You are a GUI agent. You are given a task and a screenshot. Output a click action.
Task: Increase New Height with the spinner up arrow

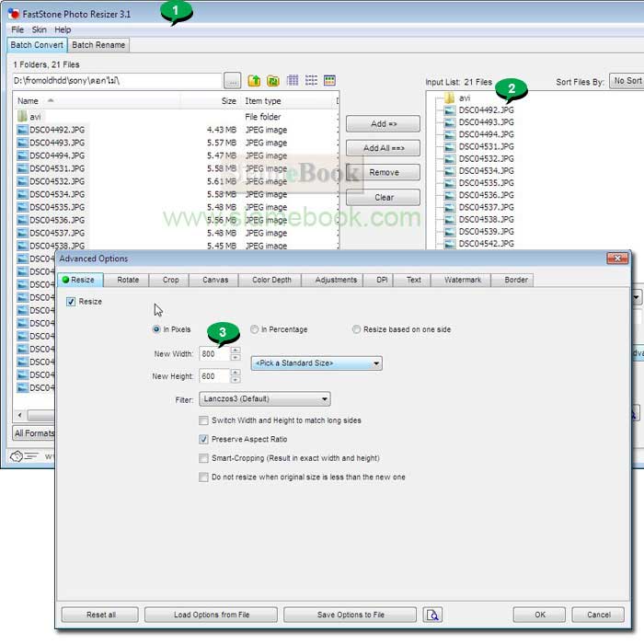click(x=236, y=373)
